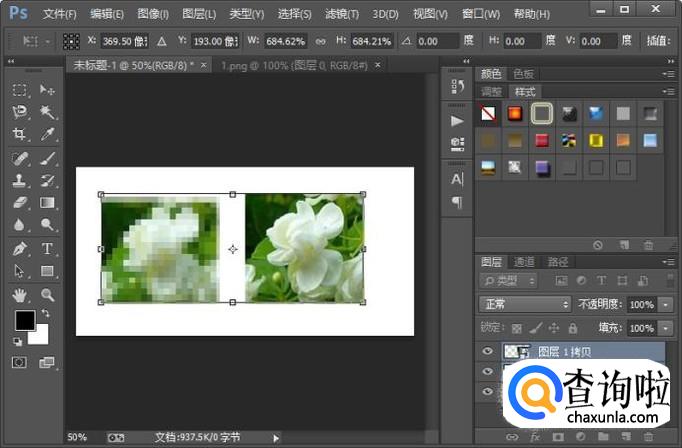
Task: Select the Crop tool
Action: [19, 134]
